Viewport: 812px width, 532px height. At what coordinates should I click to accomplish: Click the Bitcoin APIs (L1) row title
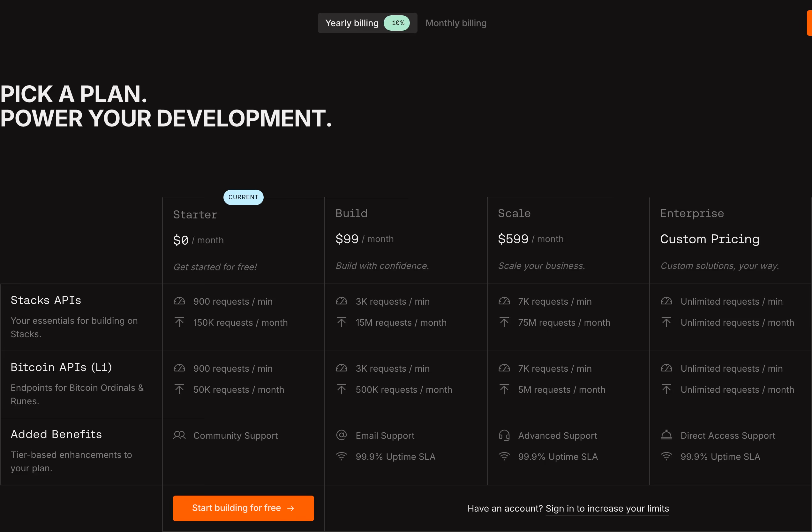tap(61, 367)
